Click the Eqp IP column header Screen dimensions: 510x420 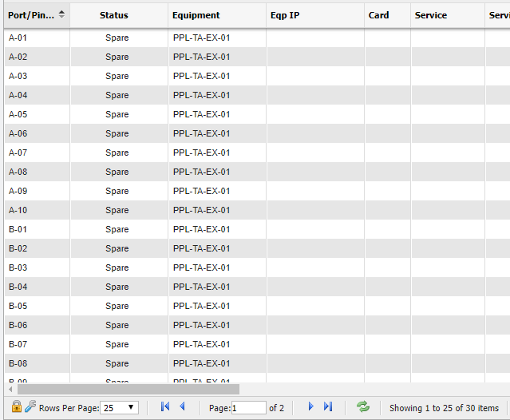click(285, 15)
